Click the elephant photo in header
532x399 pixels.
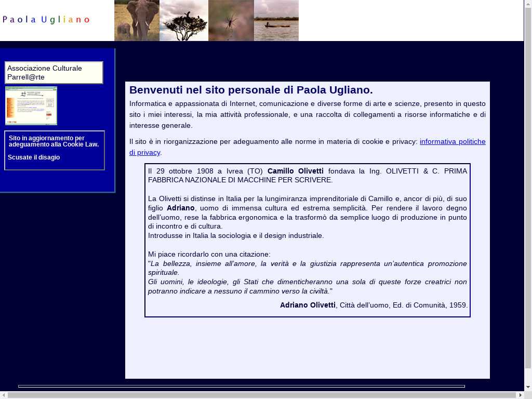[x=137, y=20]
